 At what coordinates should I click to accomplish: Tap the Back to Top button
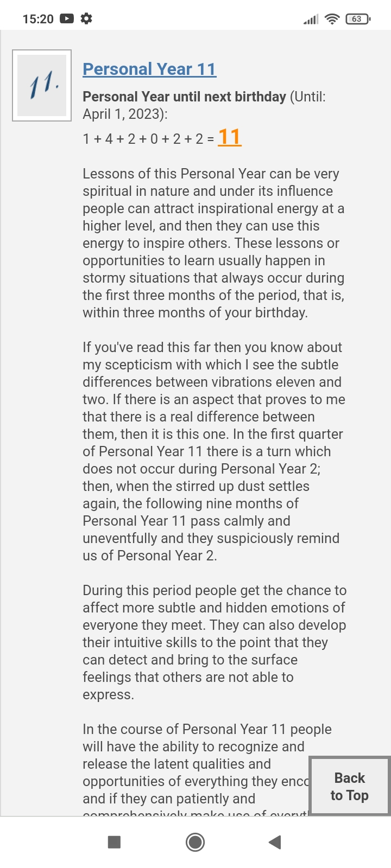tap(350, 786)
